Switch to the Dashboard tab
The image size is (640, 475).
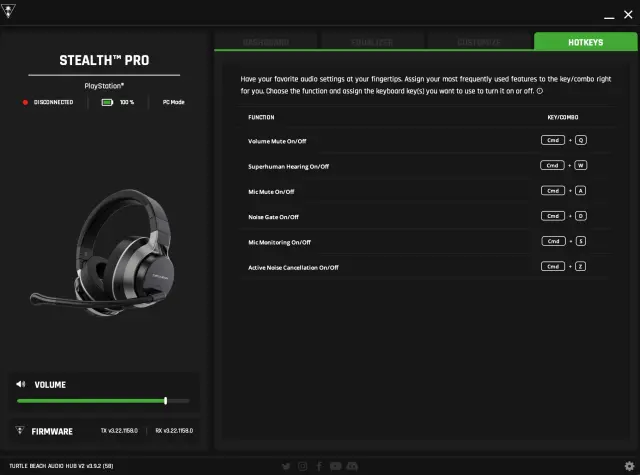pos(266,42)
